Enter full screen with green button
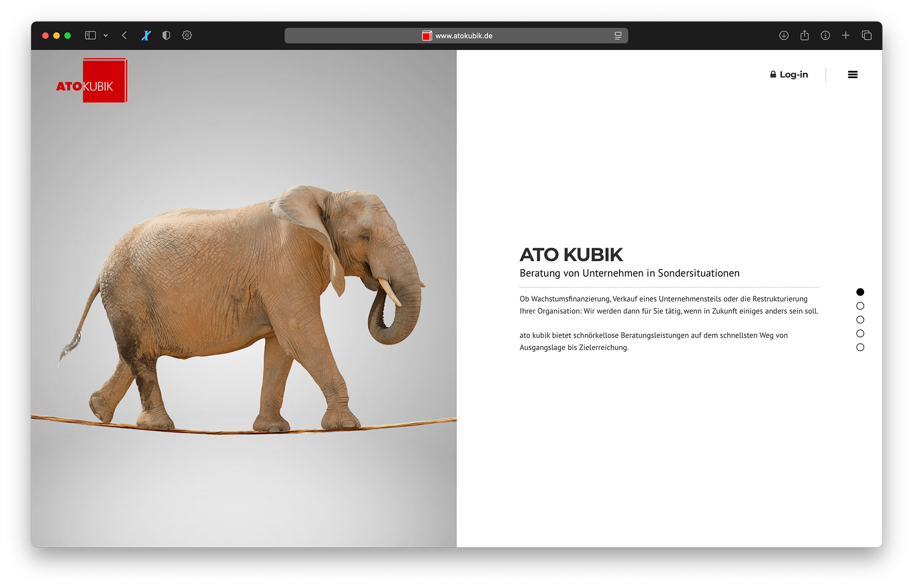The image size is (913, 588). (68, 36)
